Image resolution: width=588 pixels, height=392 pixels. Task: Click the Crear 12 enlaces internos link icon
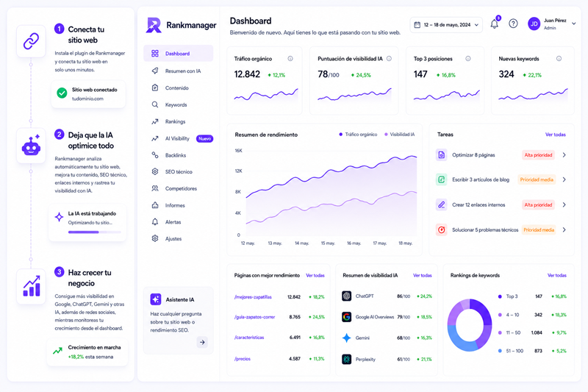pyautogui.click(x=442, y=204)
